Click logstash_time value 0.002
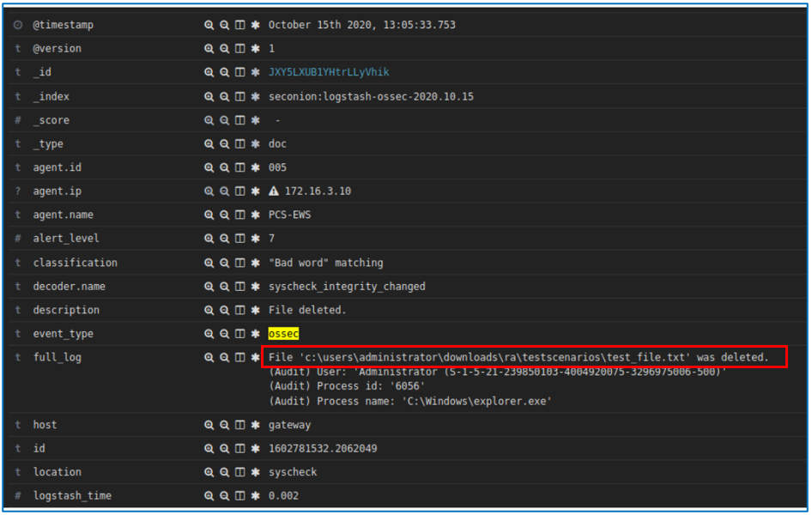 point(283,496)
